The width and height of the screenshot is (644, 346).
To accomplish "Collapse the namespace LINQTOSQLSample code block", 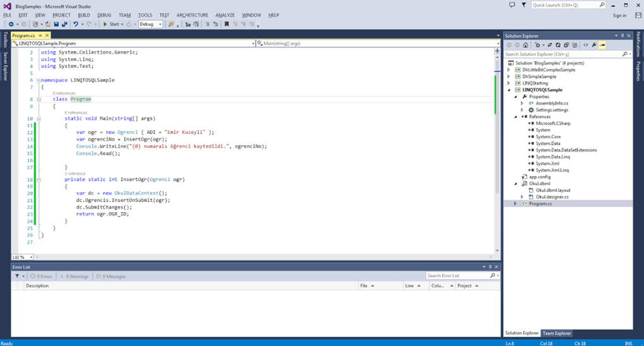I will point(39,81).
